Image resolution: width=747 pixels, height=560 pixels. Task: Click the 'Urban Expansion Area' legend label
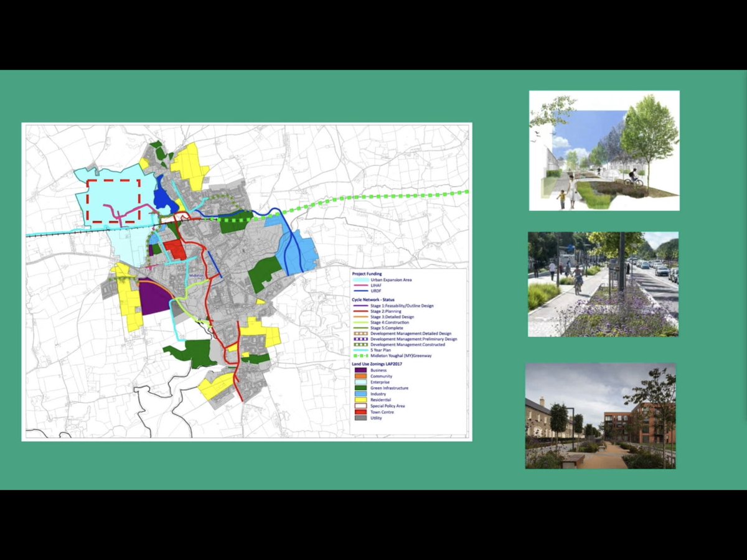(391, 280)
